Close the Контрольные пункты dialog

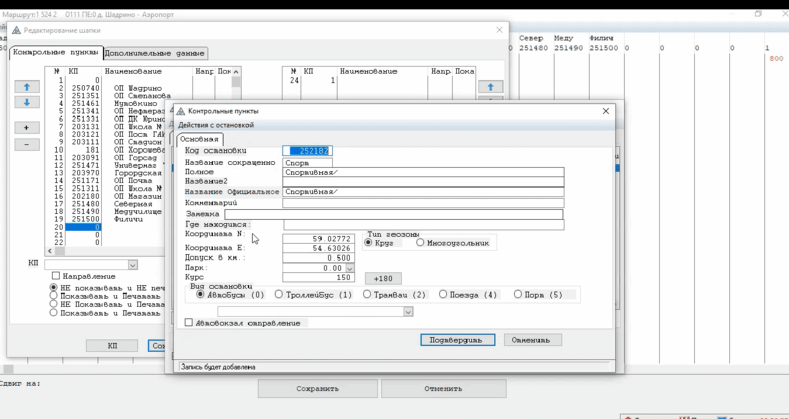(606, 111)
